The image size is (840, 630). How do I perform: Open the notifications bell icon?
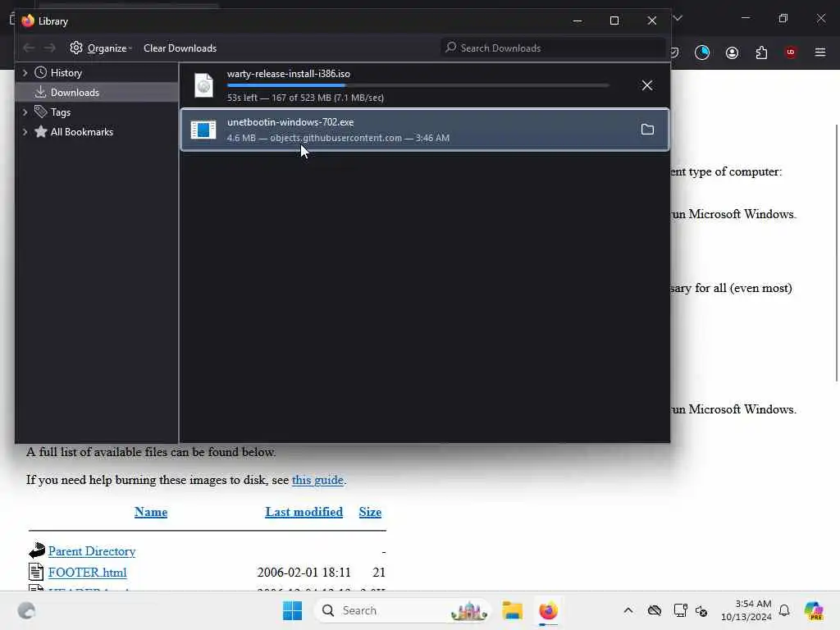pyautogui.click(x=784, y=610)
